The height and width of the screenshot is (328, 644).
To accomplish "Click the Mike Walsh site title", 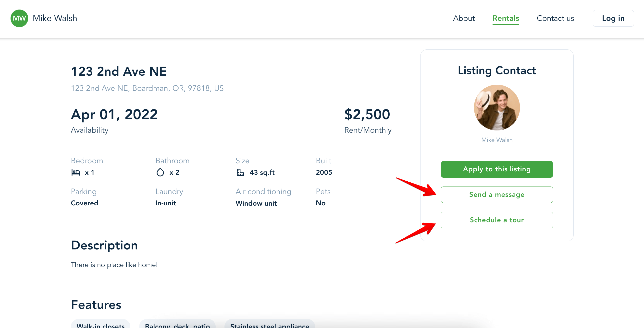I will tap(55, 18).
